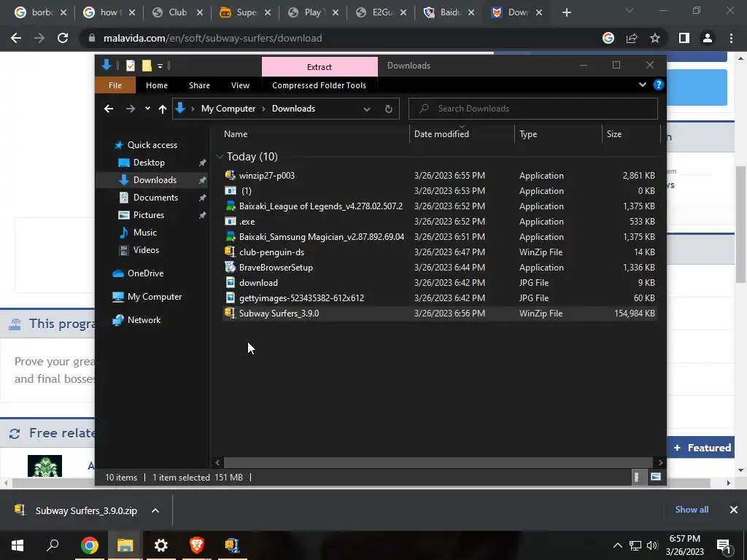The image size is (747, 560).
Task: Select Documents in navigation pane
Action: [155, 197]
